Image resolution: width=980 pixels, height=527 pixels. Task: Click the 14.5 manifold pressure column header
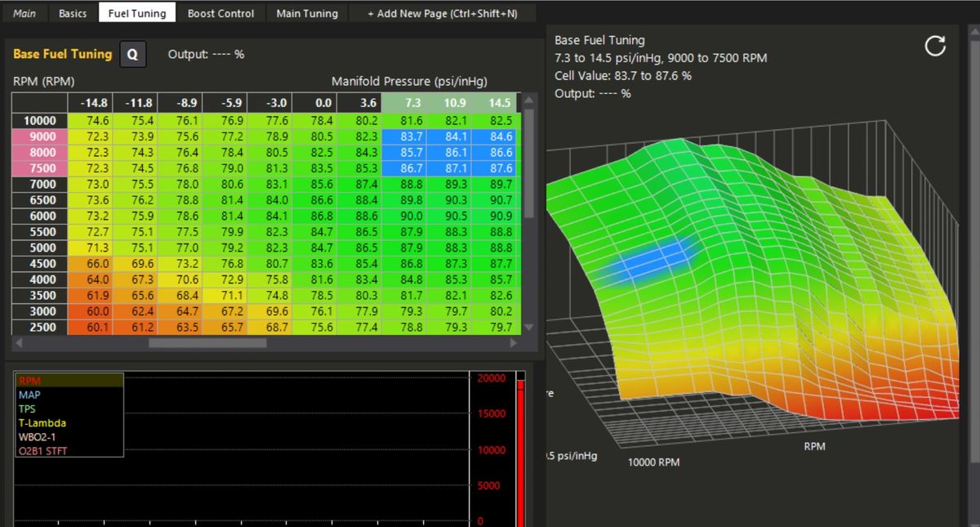pos(501,103)
